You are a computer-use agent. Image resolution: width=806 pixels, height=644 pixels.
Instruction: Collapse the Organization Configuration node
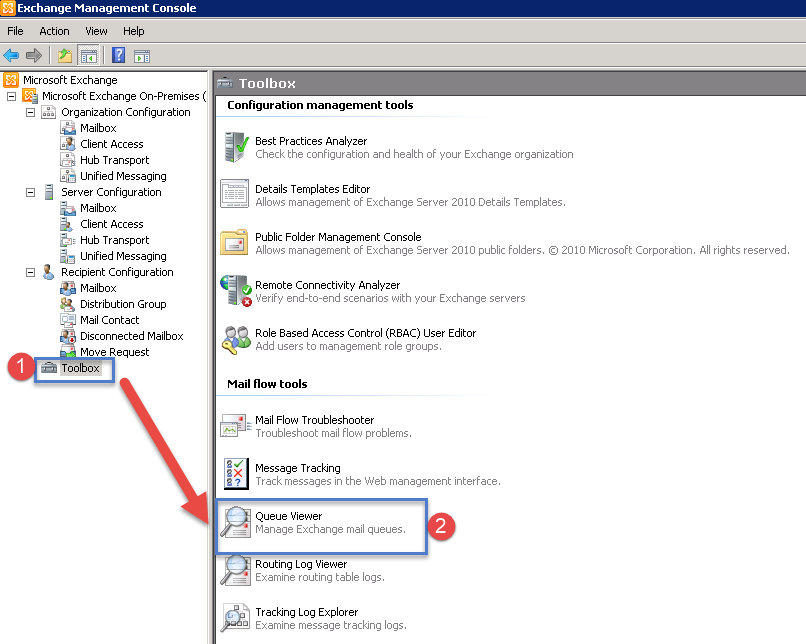[x=30, y=112]
